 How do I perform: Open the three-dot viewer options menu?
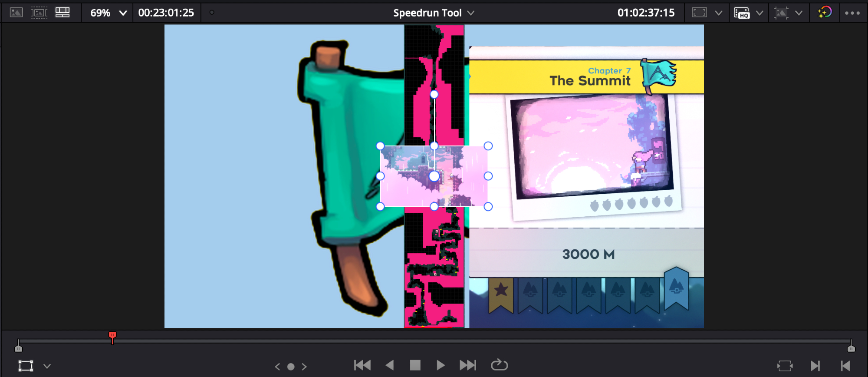coord(852,13)
